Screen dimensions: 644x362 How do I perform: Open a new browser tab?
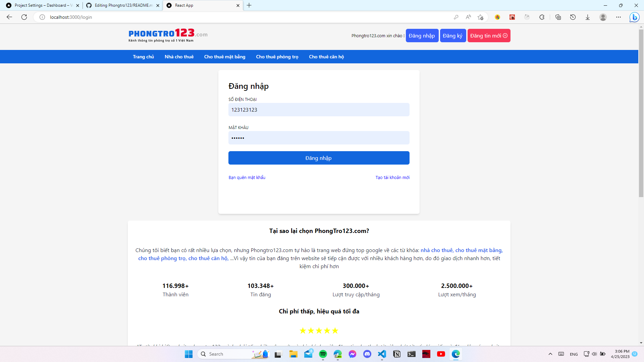click(x=249, y=5)
